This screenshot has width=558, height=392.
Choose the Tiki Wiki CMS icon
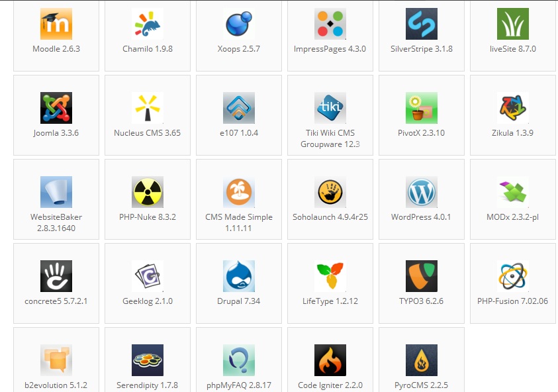click(330, 108)
